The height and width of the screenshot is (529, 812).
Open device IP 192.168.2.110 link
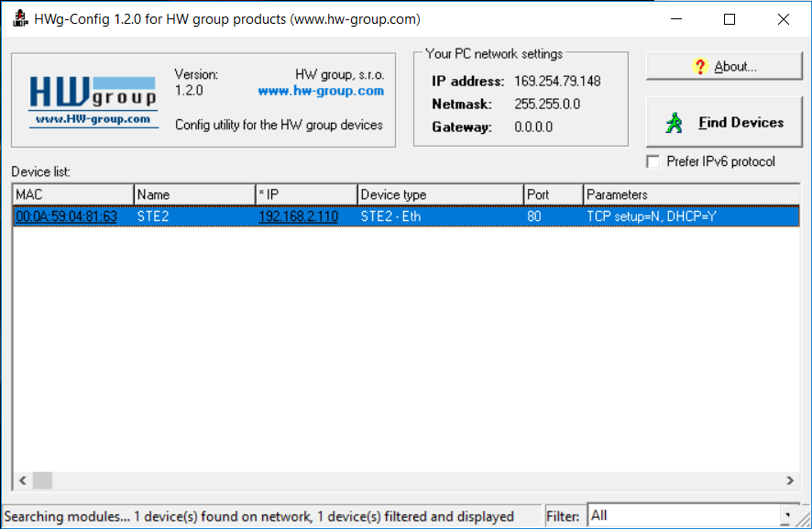[x=298, y=216]
